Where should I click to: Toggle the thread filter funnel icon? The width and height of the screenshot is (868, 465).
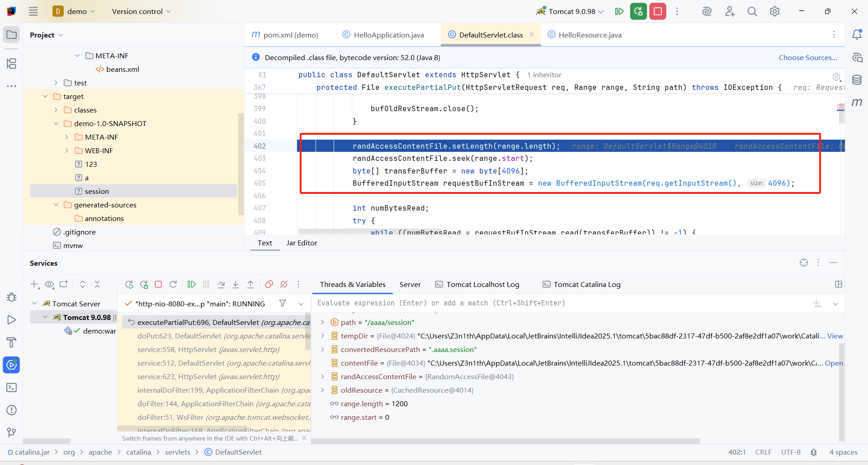(x=283, y=303)
